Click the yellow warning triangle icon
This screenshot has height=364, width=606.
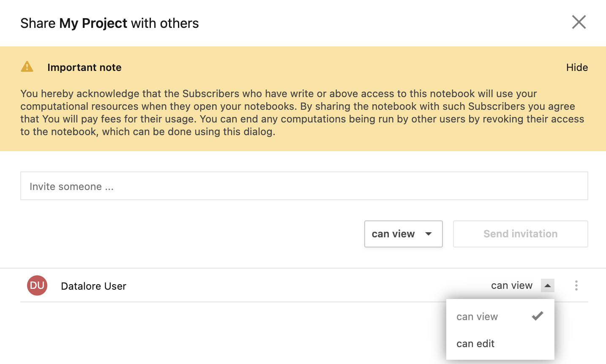27,67
